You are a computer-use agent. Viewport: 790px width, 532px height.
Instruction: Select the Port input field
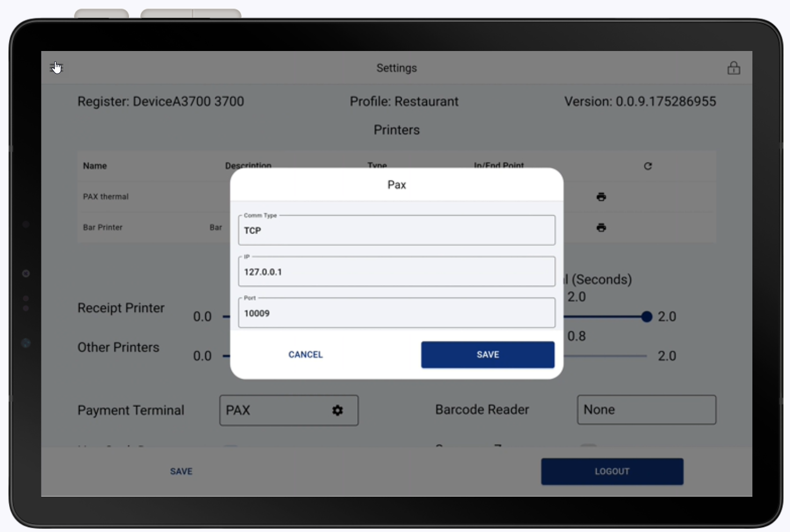coord(396,313)
